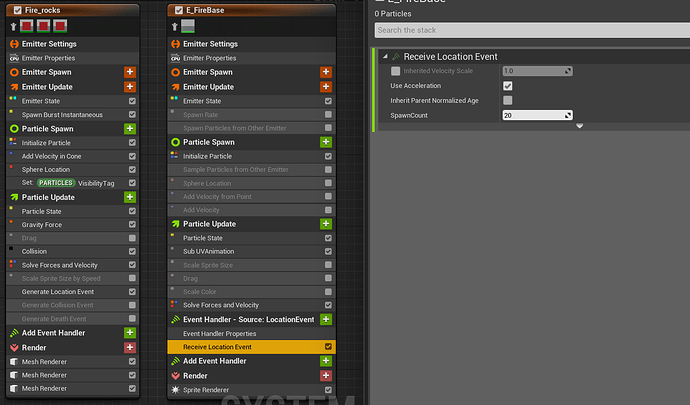
Task: Disable the Collision module checkbox
Action: (132, 251)
